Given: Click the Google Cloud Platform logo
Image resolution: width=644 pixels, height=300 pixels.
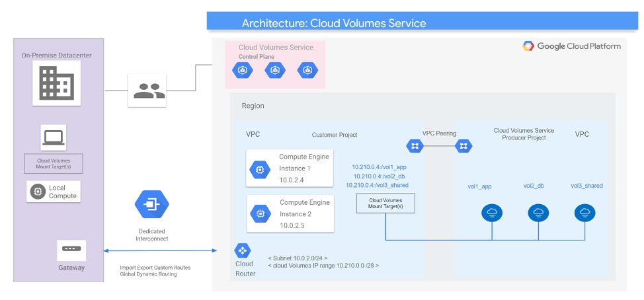Looking at the screenshot, I should [572, 46].
